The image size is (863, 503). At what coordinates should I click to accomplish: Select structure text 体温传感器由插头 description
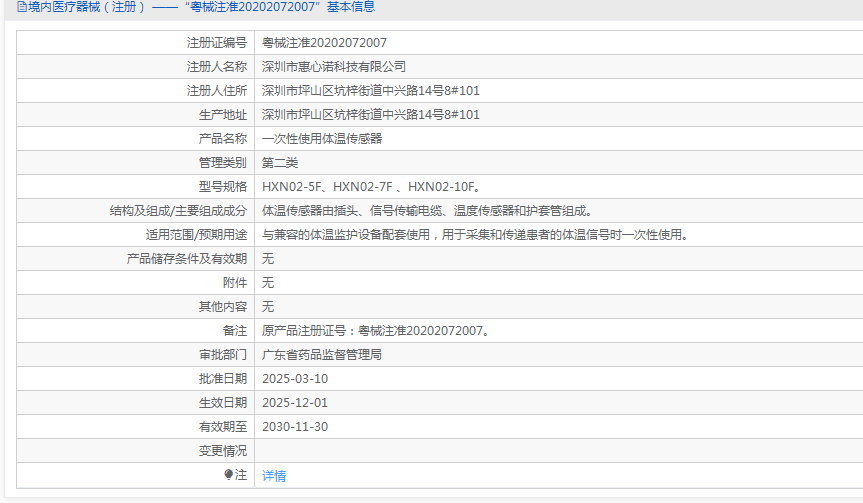pyautogui.click(x=428, y=211)
